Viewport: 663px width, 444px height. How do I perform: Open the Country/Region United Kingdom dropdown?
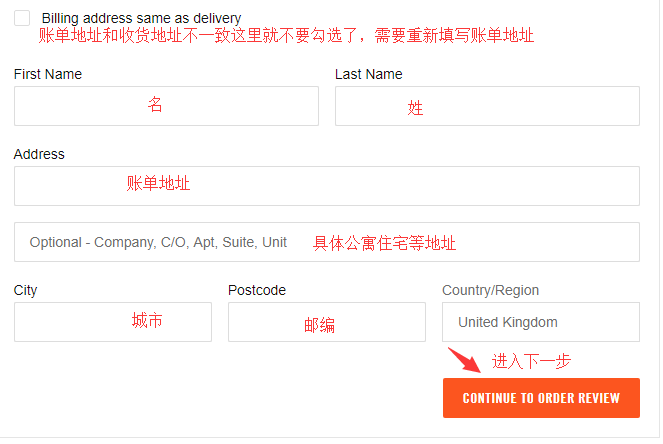point(540,322)
